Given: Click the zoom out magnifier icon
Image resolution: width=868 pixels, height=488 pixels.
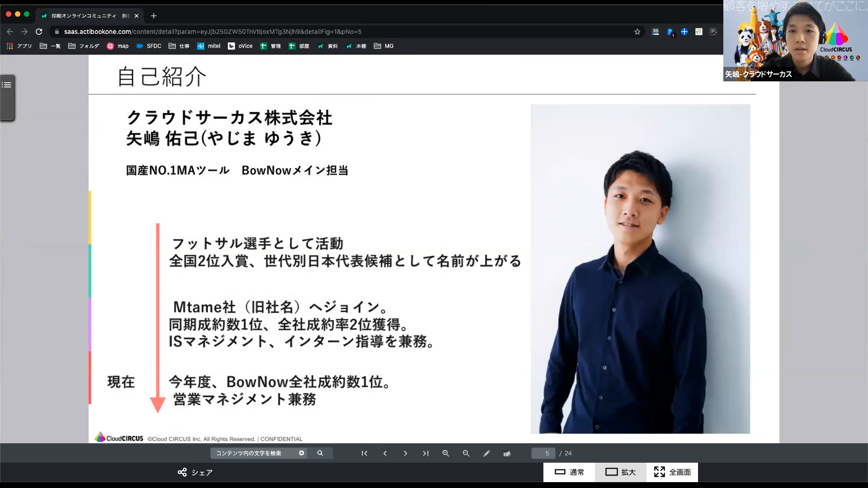Looking at the screenshot, I should tap(466, 453).
